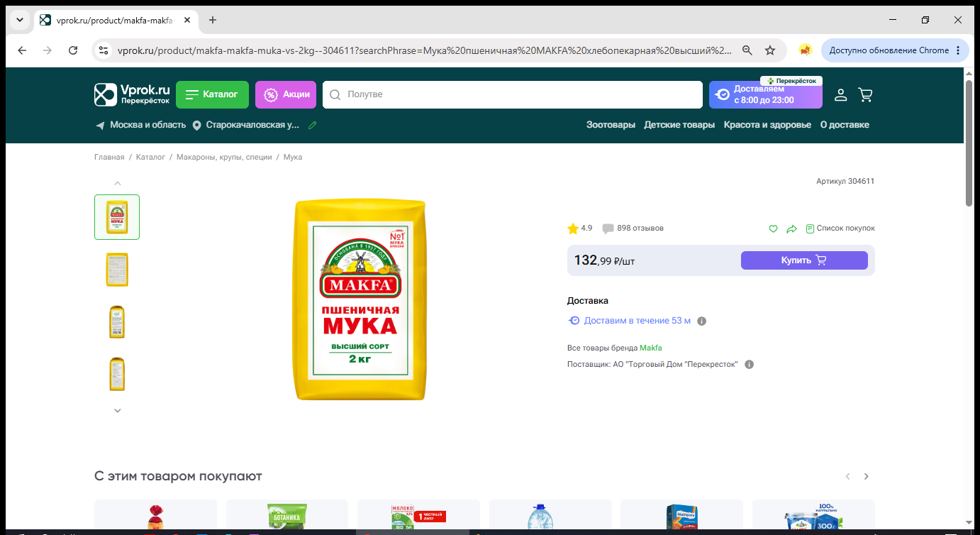The height and width of the screenshot is (535, 980).
Task: Open the Красота и здоровье section
Action: pyautogui.click(x=767, y=125)
